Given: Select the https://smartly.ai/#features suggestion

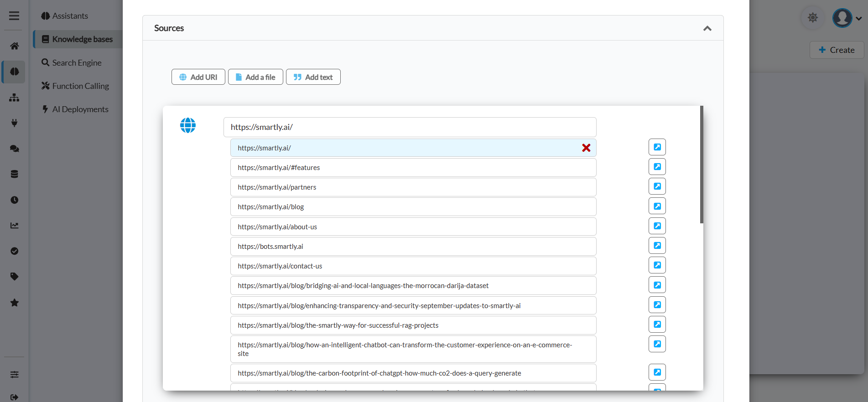Looking at the screenshot, I should pos(413,168).
